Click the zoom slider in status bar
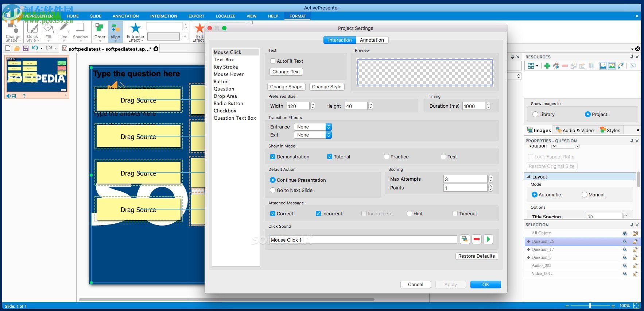Viewport: 644px width, 311px height. [590, 306]
